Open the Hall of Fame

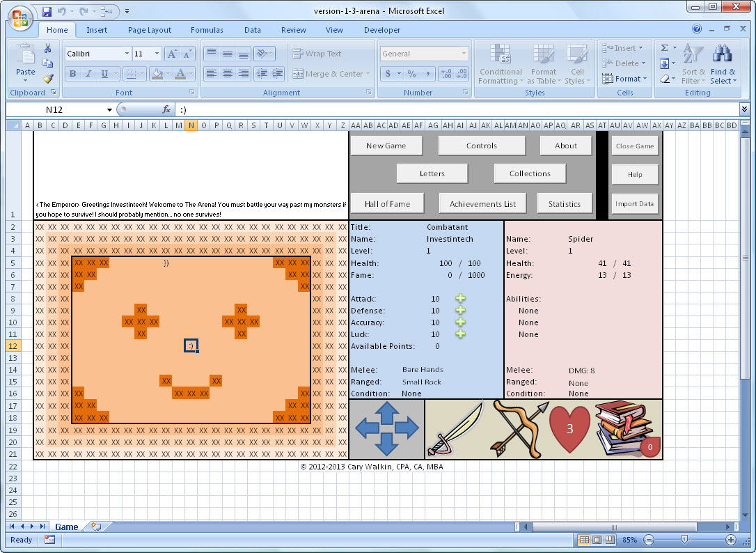[387, 203]
